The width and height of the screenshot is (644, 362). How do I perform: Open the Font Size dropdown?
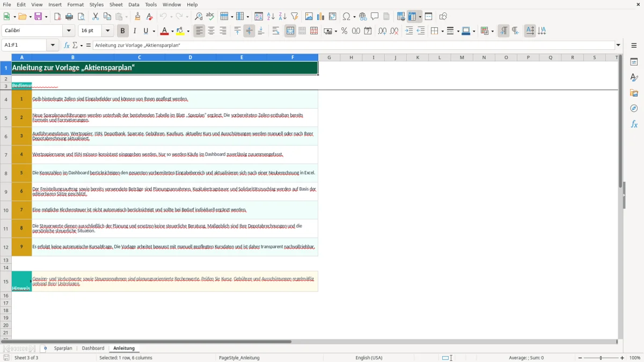tap(107, 31)
